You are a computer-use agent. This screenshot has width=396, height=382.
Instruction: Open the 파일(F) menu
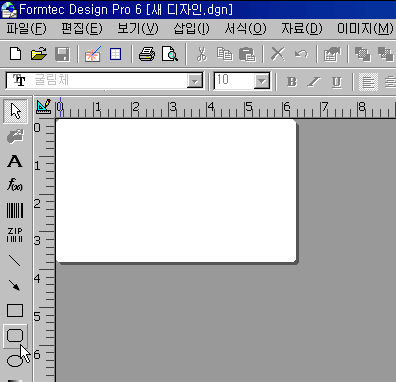(x=27, y=29)
